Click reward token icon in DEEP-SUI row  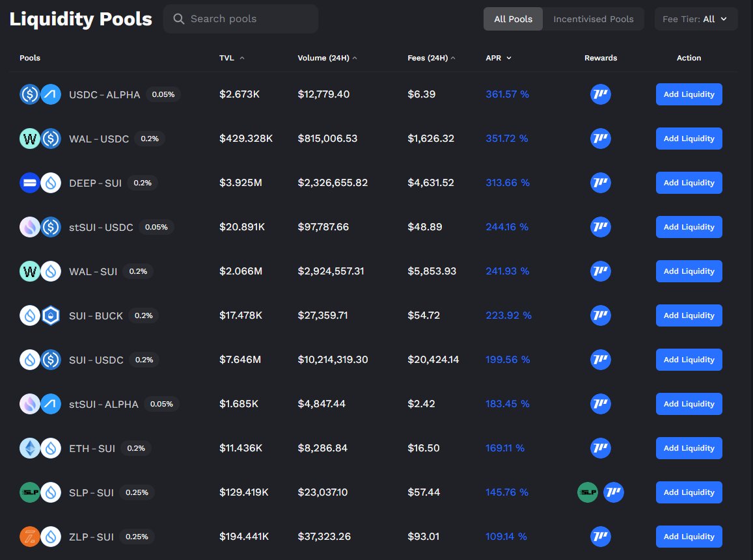pos(600,182)
